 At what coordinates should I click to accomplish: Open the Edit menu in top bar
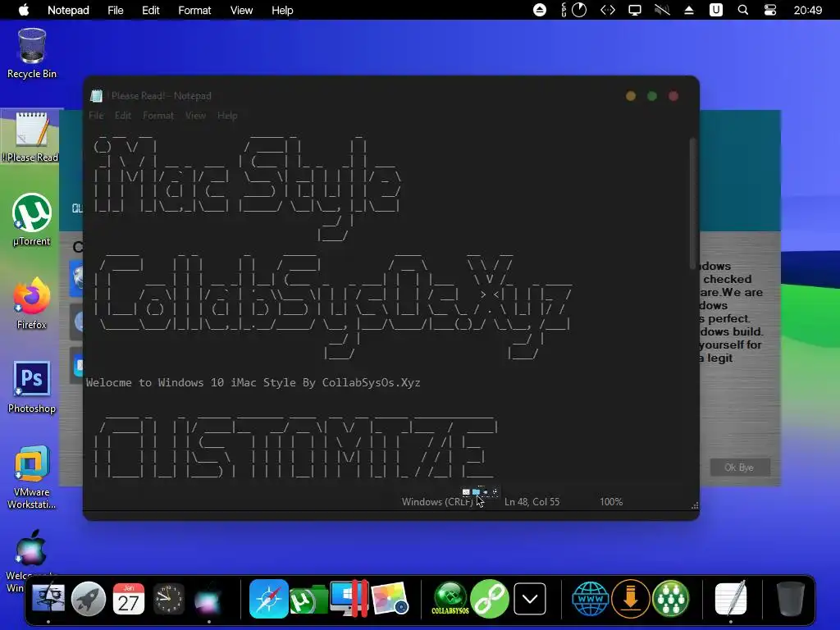[x=151, y=10]
